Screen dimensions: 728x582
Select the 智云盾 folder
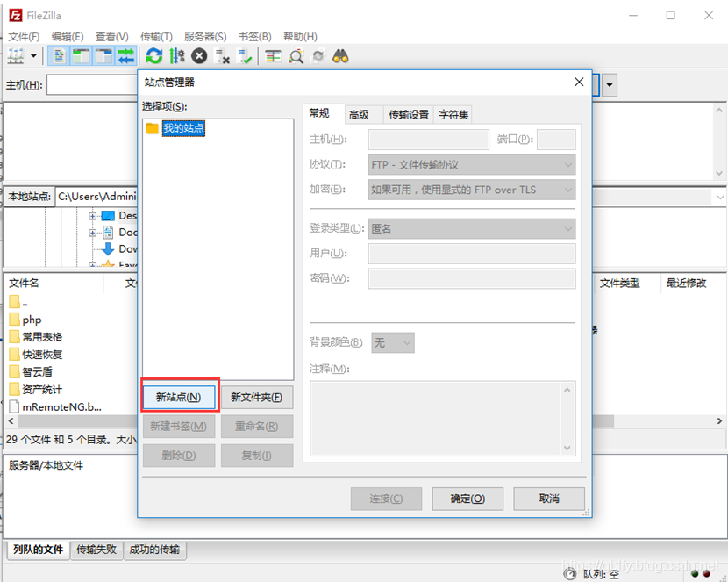[x=37, y=372]
